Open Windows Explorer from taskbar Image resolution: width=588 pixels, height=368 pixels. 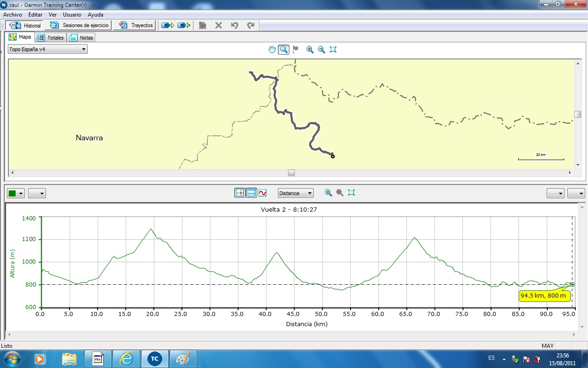[69, 358]
